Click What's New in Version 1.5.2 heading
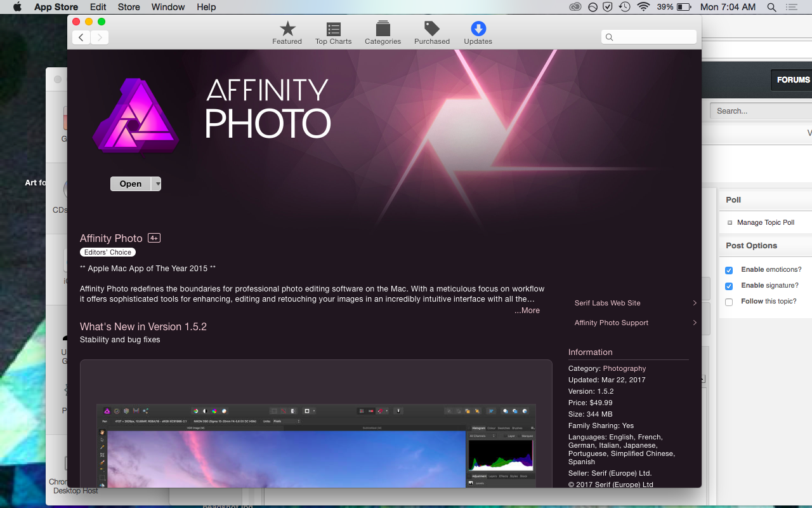This screenshot has width=812, height=508. pyautogui.click(x=143, y=326)
